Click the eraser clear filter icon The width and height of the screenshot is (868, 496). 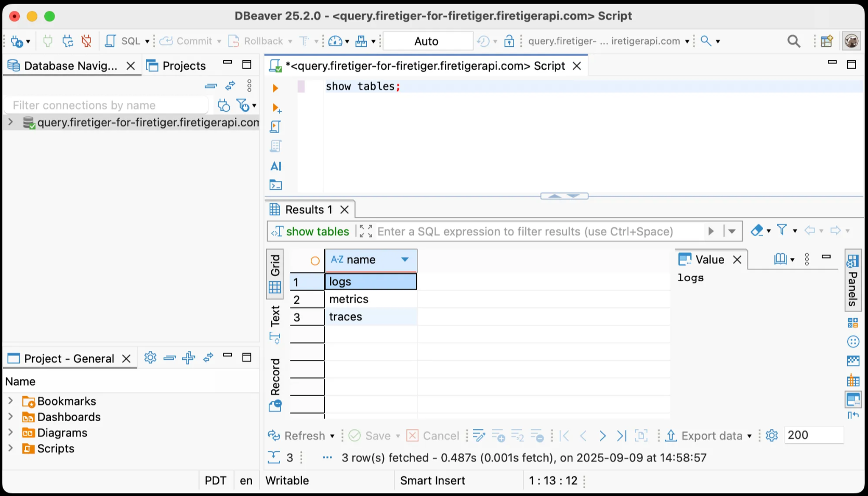[757, 230]
